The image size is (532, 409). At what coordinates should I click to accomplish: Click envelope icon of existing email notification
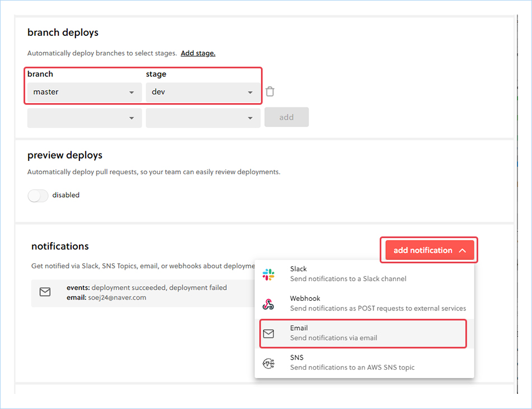[45, 292]
